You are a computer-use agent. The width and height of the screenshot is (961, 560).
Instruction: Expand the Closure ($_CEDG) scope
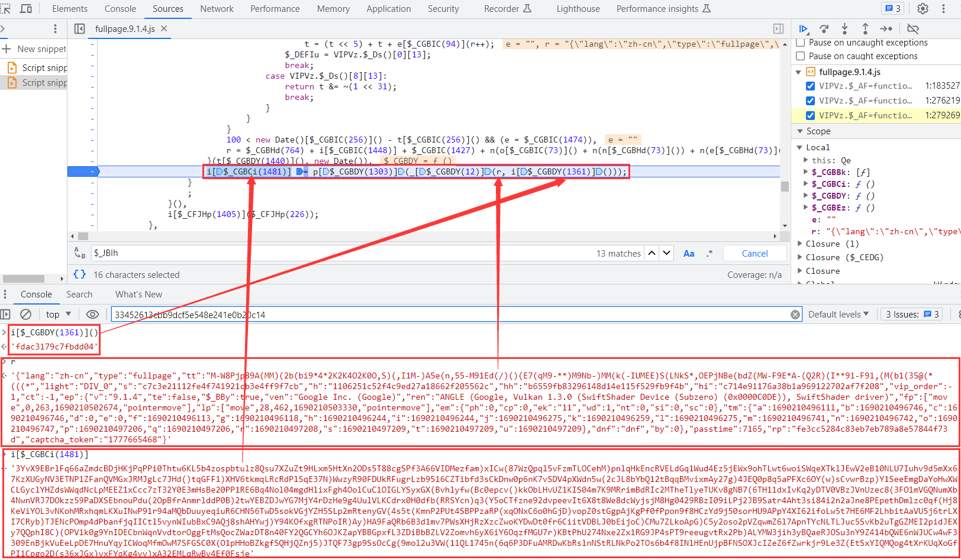(800, 257)
